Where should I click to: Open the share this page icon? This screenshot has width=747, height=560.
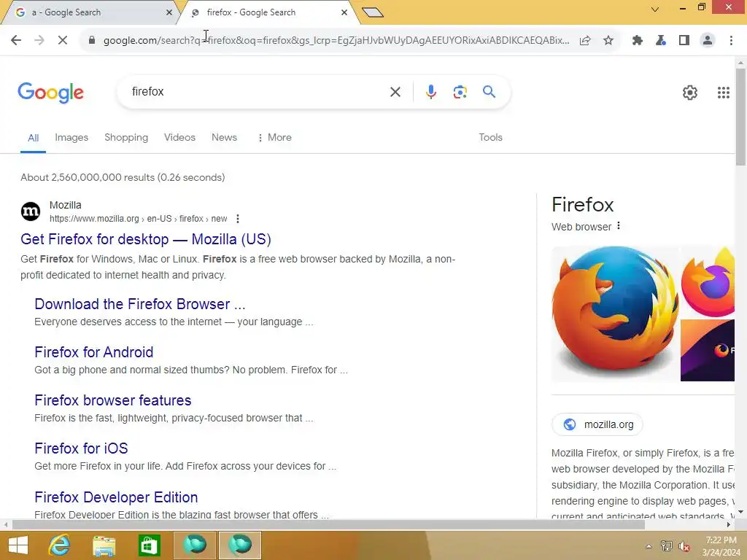pyautogui.click(x=585, y=41)
